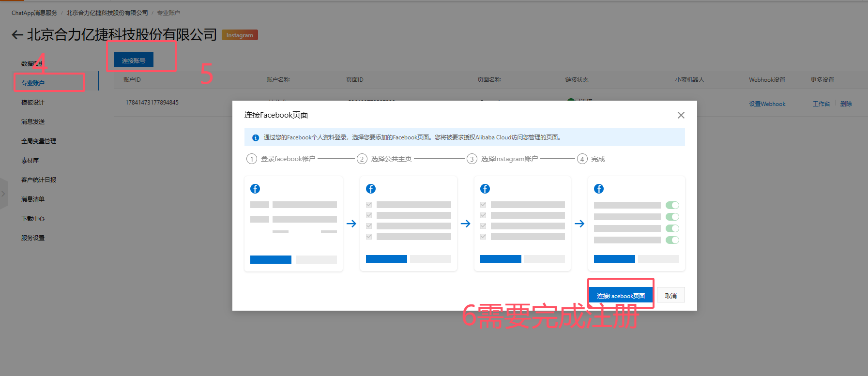The height and width of the screenshot is (376, 868).
Task: Click arrow between second and third cards
Action: coord(466,224)
